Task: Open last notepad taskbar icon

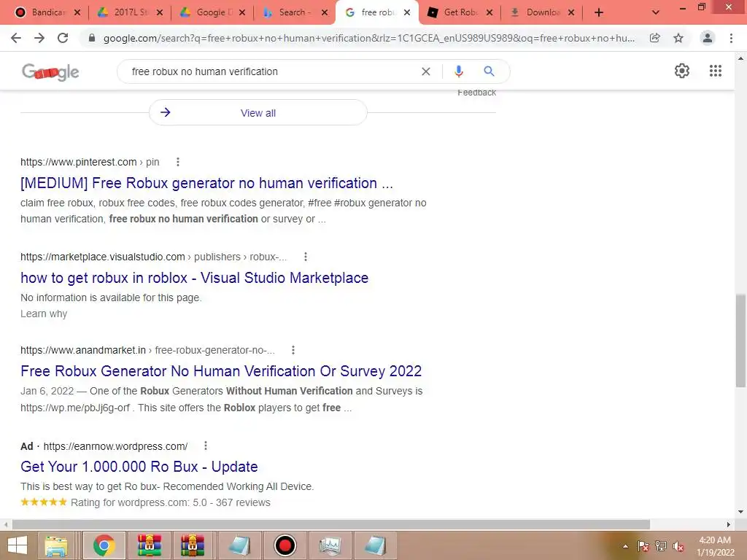Action: (x=375, y=545)
